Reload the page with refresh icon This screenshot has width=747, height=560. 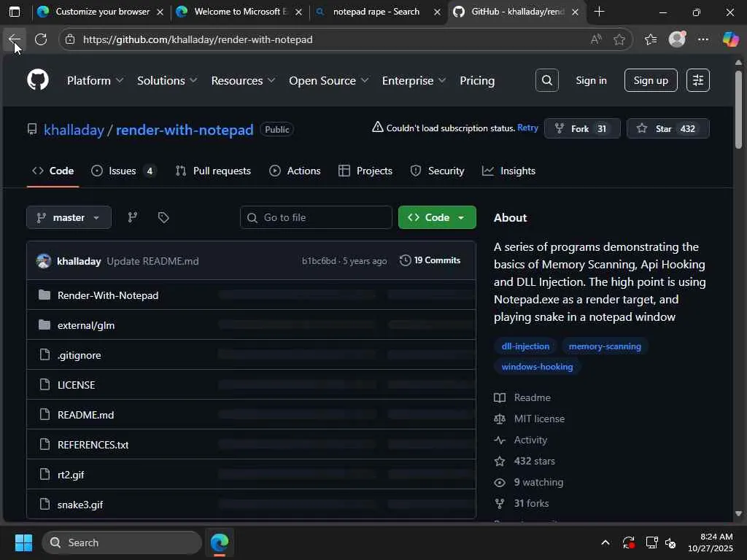(41, 39)
